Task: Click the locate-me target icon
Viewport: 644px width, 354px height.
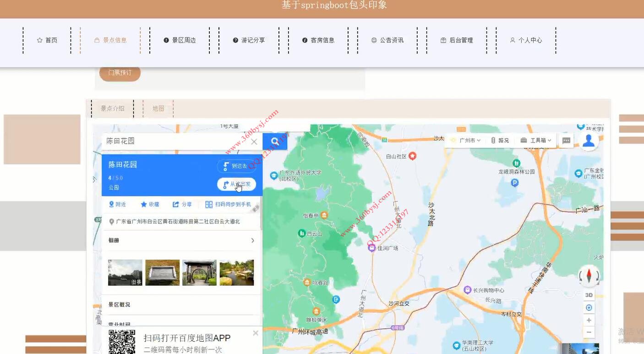Action: click(589, 308)
